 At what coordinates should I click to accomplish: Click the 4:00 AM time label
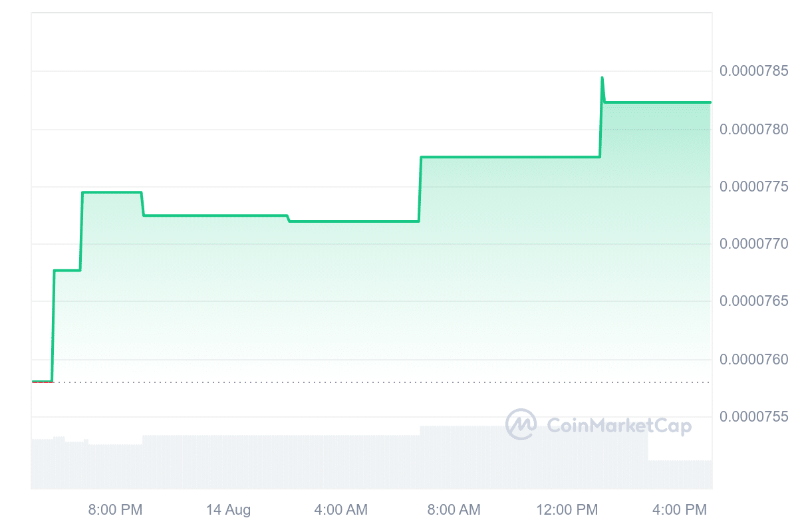pyautogui.click(x=340, y=510)
